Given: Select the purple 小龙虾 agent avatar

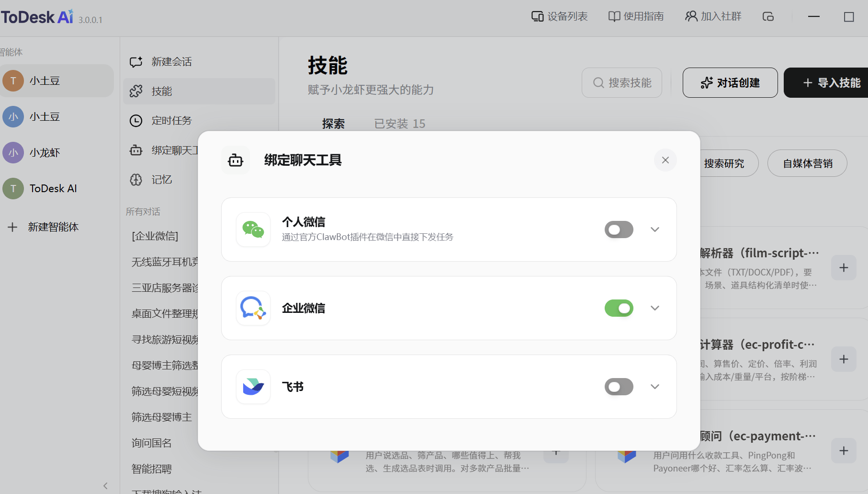Looking at the screenshot, I should (x=13, y=152).
